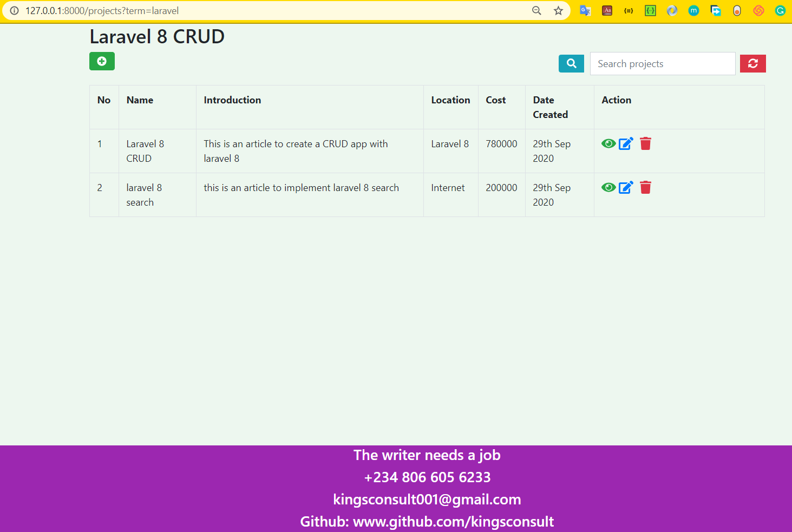
Task: Click the browser address bar URL
Action: pos(102,11)
